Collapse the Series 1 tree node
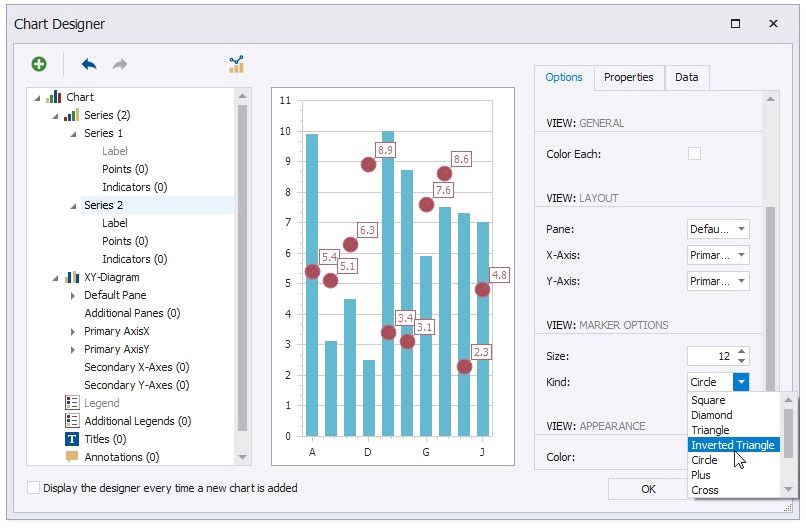The width and height of the screenshot is (806, 528). pyautogui.click(x=73, y=133)
